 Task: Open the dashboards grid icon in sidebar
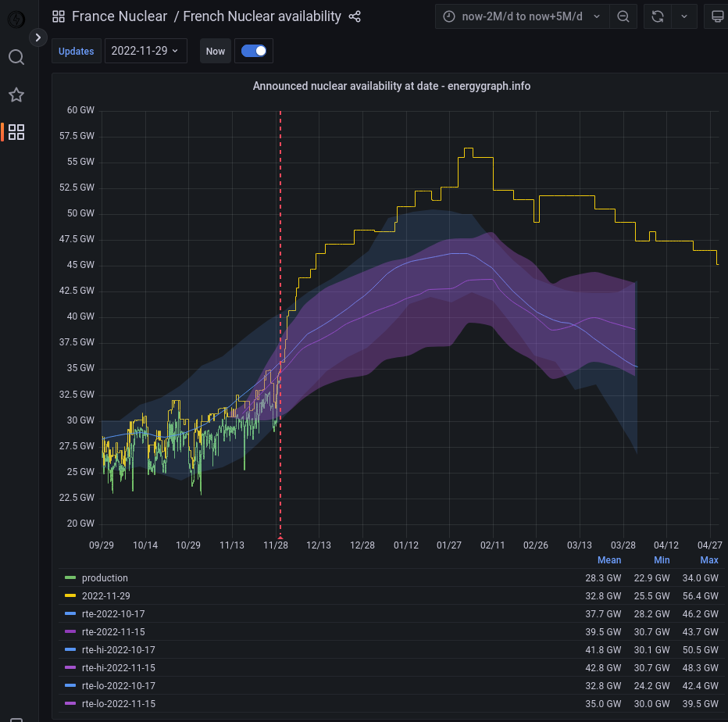tap(16, 132)
